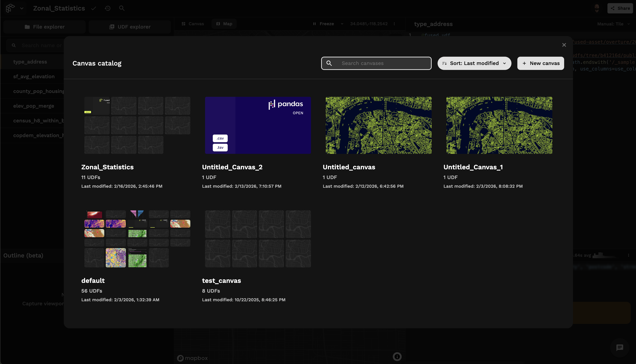Click the 8 UDFs count text
636x364 pixels.
point(211,291)
